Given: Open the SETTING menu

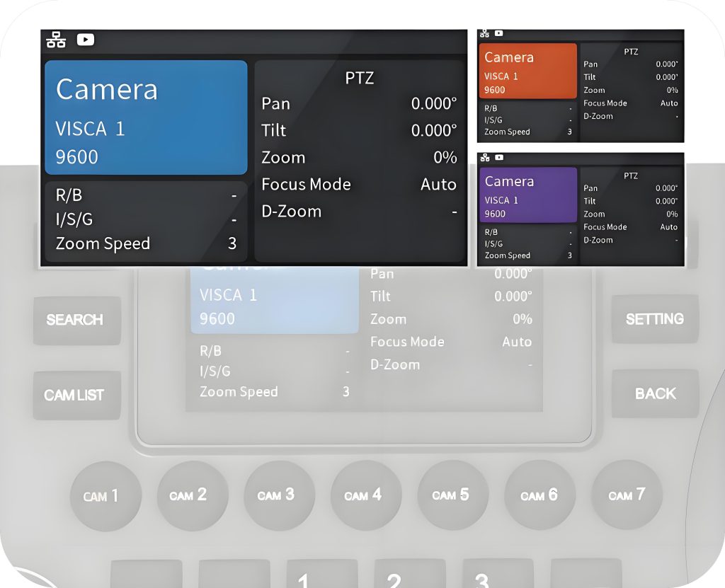Looking at the screenshot, I should [x=653, y=319].
